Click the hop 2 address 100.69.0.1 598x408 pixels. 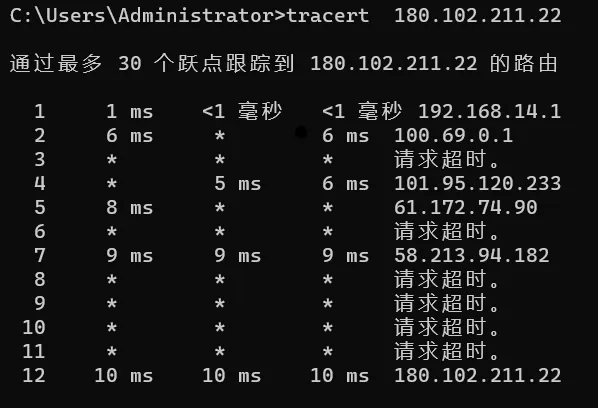tap(453, 136)
